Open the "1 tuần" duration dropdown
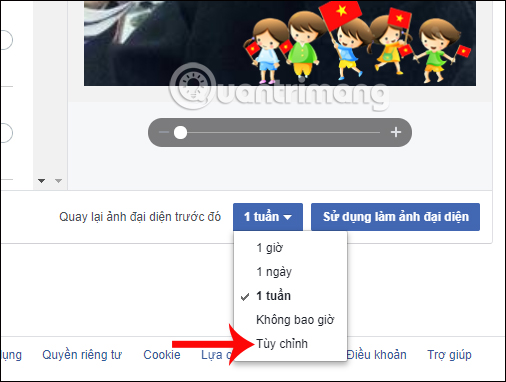Viewport: 506px width, 382px height. pos(268,217)
